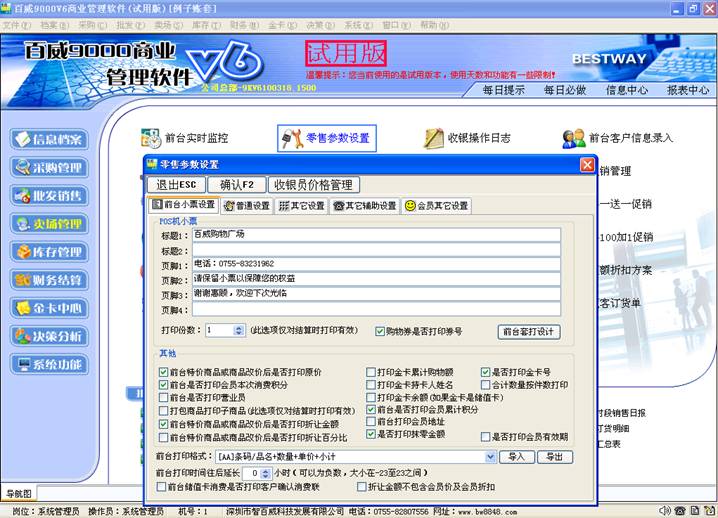
Task: Open the 库存管理 sidebar module
Action: click(49, 252)
